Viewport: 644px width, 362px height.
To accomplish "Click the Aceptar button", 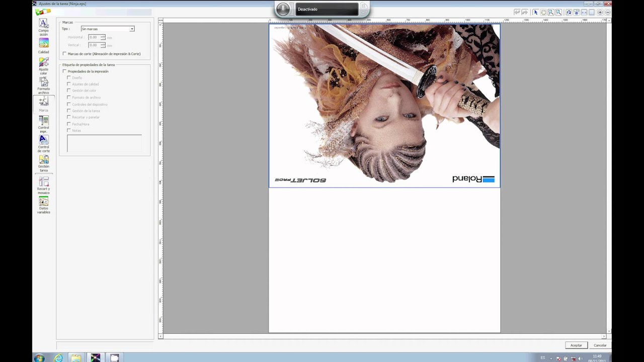I will coord(576,345).
